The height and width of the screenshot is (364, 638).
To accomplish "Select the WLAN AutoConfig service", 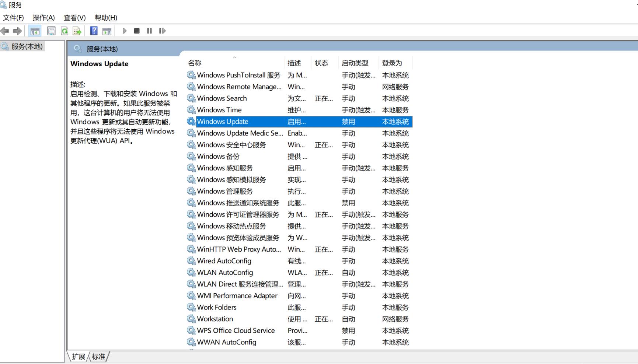I will pyautogui.click(x=224, y=272).
